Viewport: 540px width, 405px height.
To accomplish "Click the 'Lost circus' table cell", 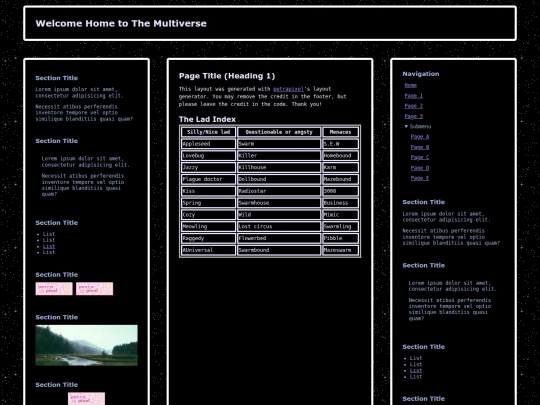I will click(279, 227).
